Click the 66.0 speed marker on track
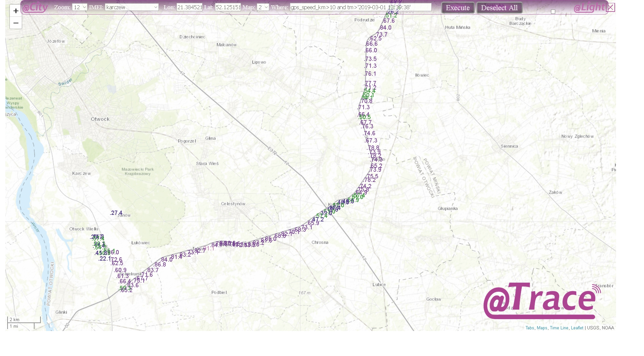644x356 pixels. click(x=371, y=50)
